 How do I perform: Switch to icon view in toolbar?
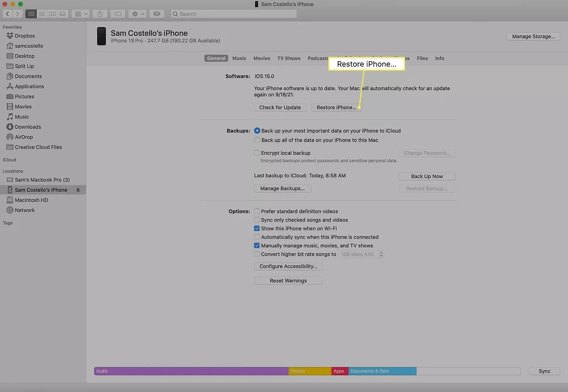31,14
